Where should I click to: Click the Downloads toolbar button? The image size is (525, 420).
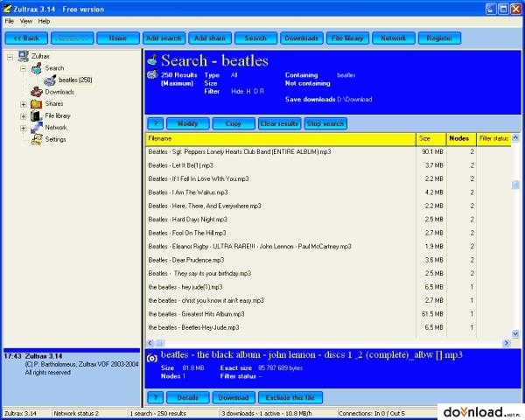point(302,38)
